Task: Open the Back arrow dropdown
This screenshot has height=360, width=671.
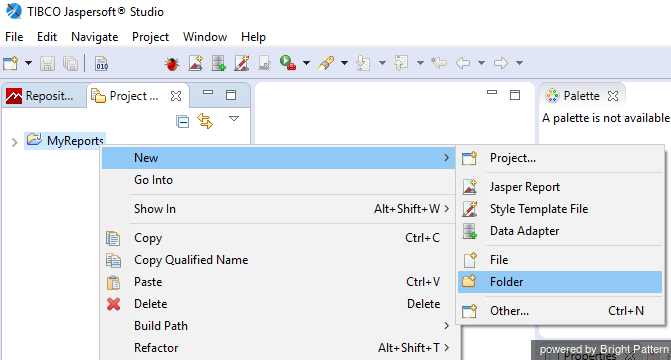Action: coord(481,63)
